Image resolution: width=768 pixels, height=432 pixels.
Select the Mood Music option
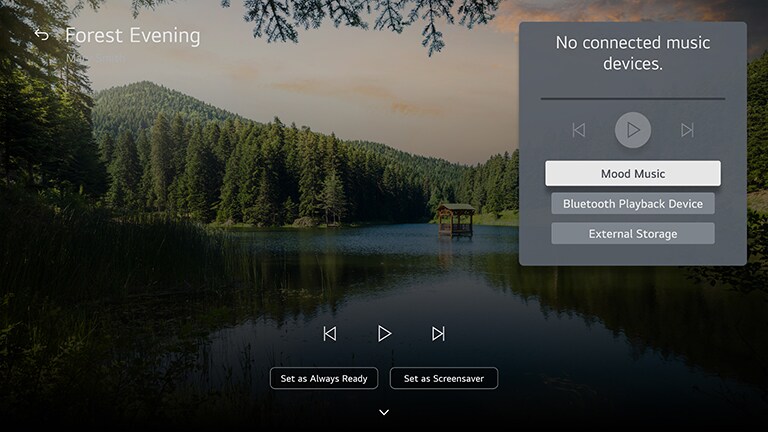click(632, 174)
